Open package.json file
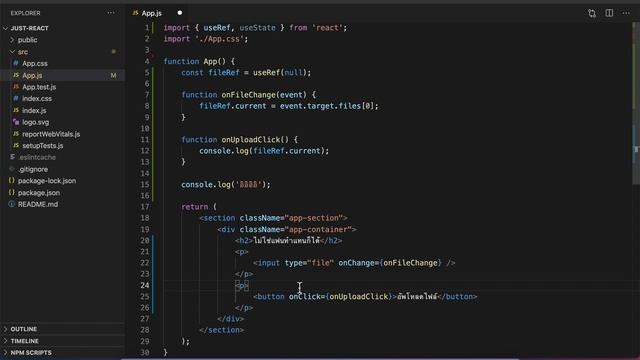Screen dimensions: 640x360 [39, 193]
